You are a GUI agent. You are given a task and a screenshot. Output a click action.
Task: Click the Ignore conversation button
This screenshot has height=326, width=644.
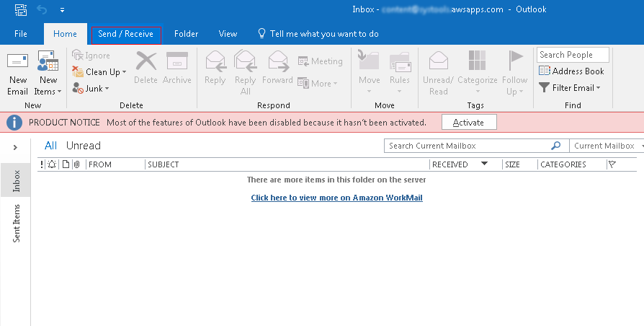(91, 55)
